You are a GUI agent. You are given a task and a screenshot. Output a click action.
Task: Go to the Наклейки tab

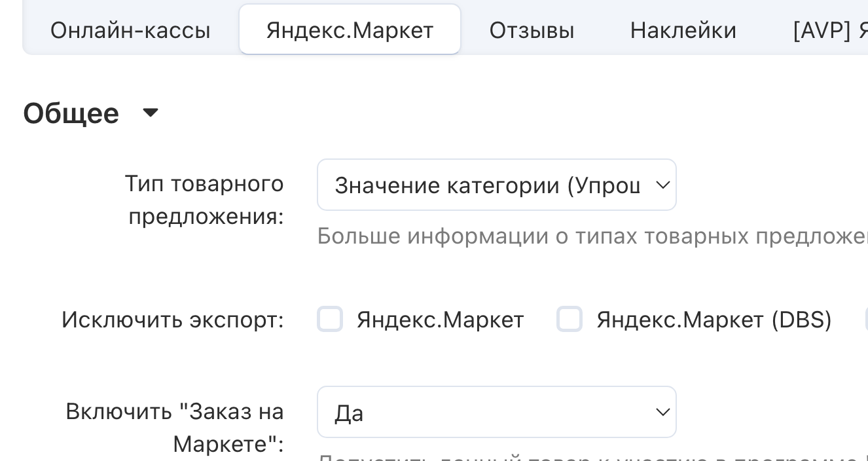683,30
